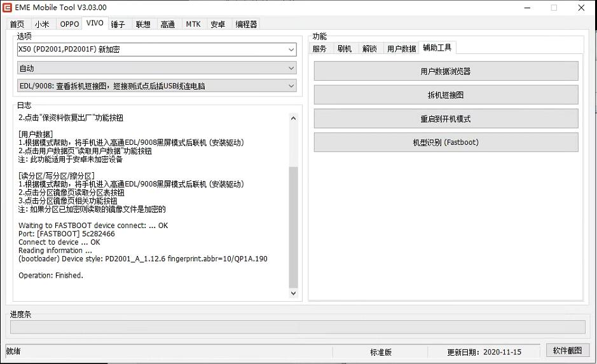
Task: Click 'Waiting to FASTBOOT device connect' line
Action: tap(93, 226)
